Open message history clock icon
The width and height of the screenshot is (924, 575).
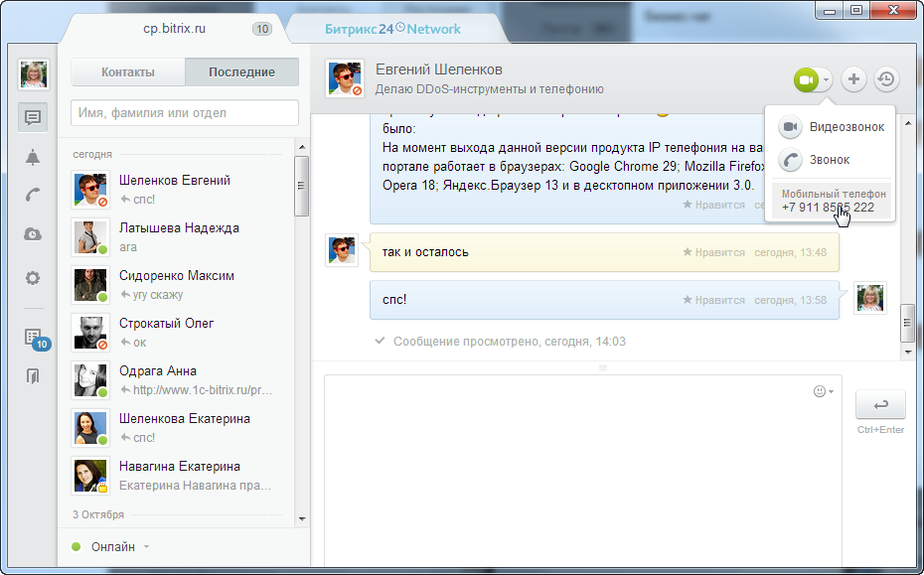click(886, 79)
